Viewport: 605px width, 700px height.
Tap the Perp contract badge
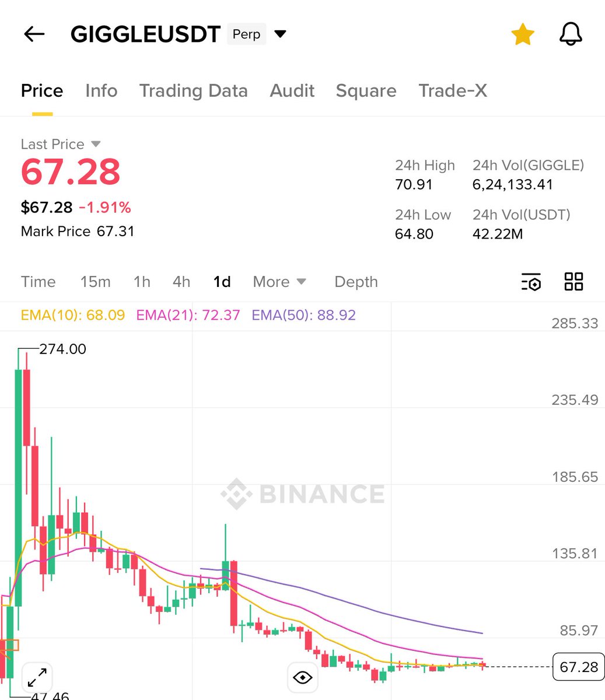[x=246, y=34]
